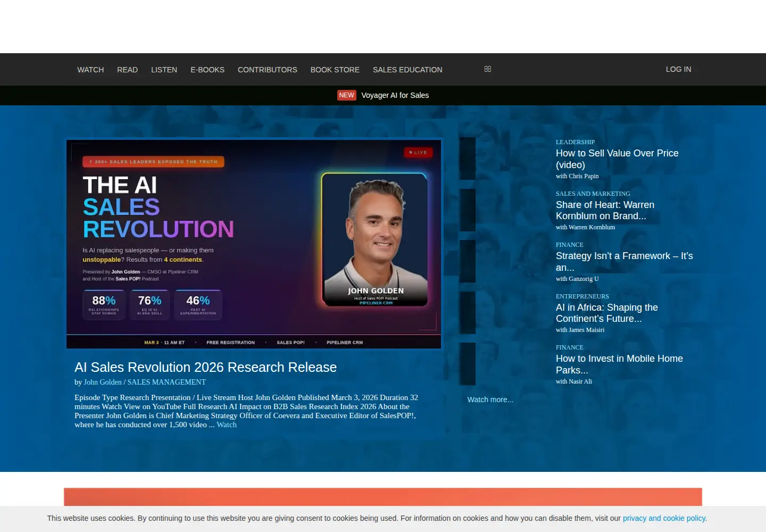Open the SALES EDUCATION menu item
The width and height of the screenshot is (766, 532).
coord(407,70)
